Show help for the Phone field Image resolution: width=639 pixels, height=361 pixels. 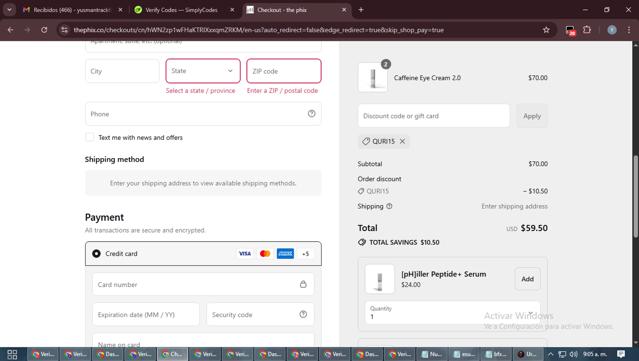pos(311,114)
